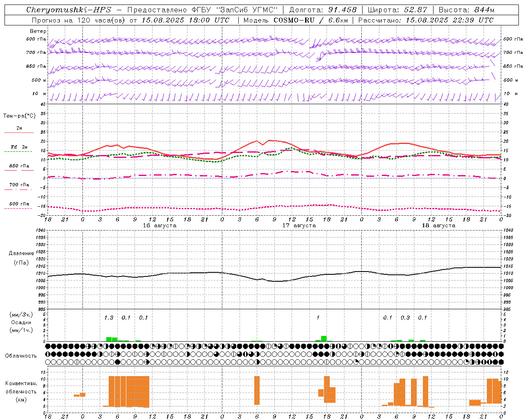Click the red solid '2м' legend line
This screenshot has height=420, width=525.
19,132
